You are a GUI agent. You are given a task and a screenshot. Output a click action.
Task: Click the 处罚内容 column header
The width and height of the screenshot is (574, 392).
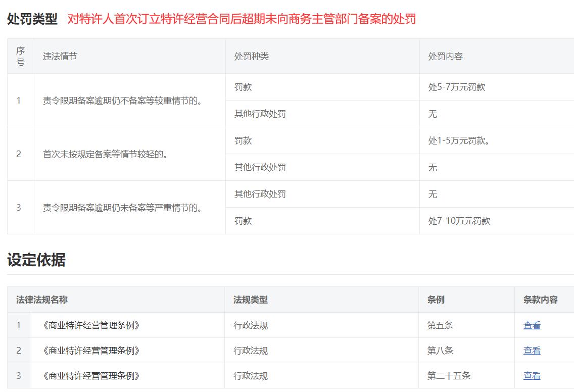[446, 56]
